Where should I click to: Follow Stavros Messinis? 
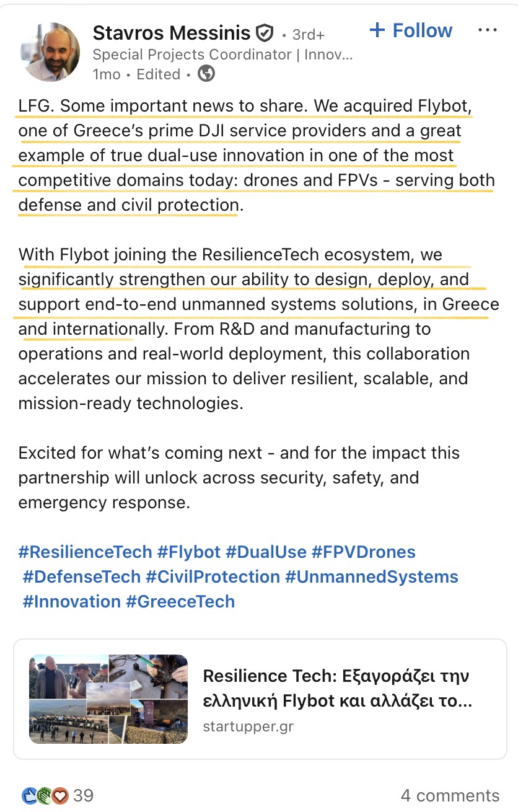pyautogui.click(x=411, y=30)
